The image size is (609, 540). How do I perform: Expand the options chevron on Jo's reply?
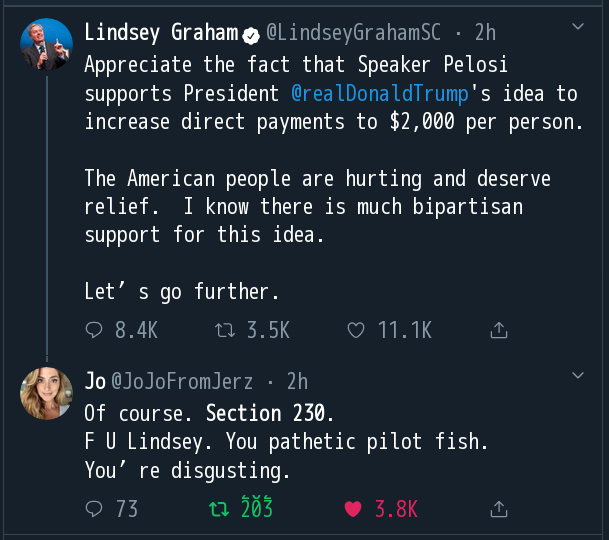pyautogui.click(x=577, y=375)
